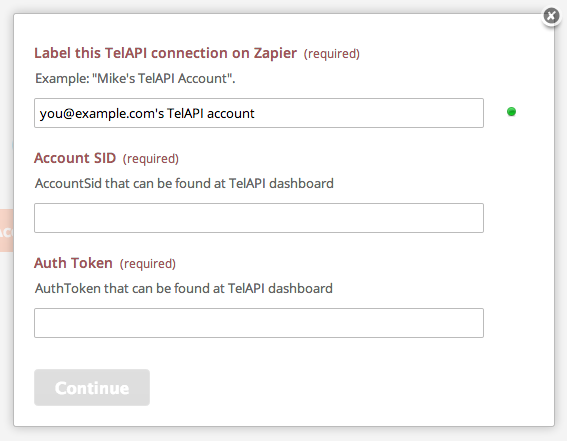Click the Continue button

click(92, 388)
